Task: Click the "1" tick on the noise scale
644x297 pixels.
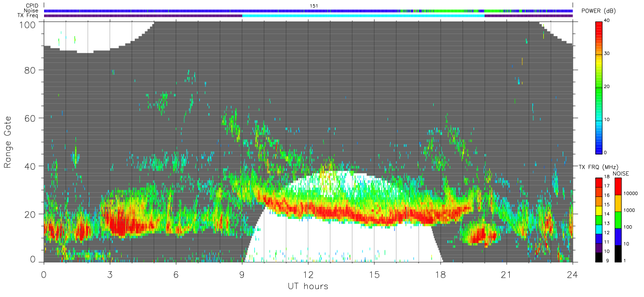Action: [x=624, y=261]
